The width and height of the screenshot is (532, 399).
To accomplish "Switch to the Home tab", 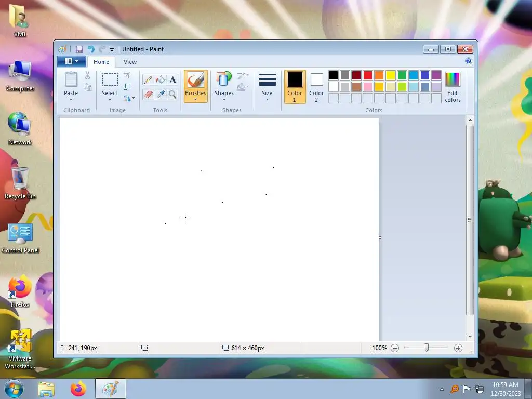I will [x=101, y=62].
